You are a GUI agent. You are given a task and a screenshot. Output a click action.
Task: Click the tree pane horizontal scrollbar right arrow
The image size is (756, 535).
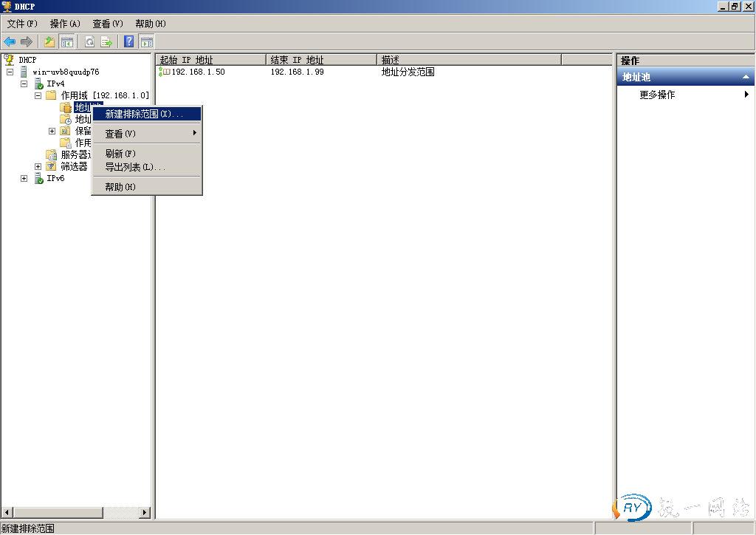tap(145, 512)
